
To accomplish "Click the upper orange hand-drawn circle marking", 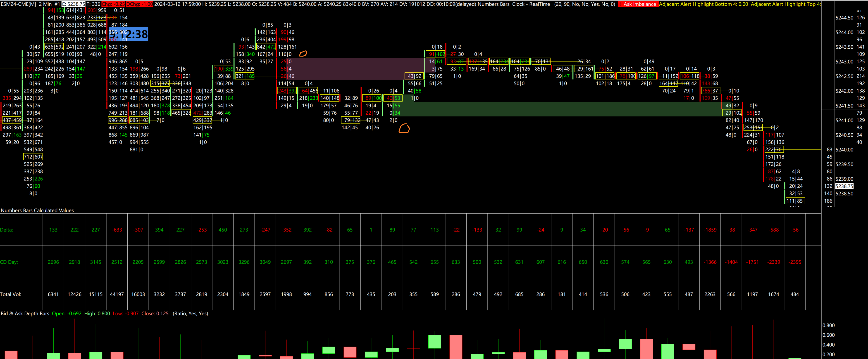I will 303,54.
